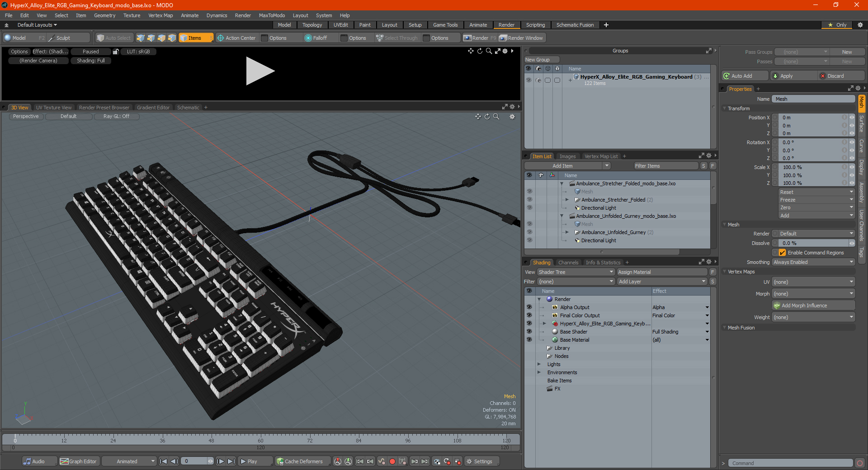Rotate view icon in 3D viewport
This screenshot has width=868, height=470.
click(x=487, y=117)
